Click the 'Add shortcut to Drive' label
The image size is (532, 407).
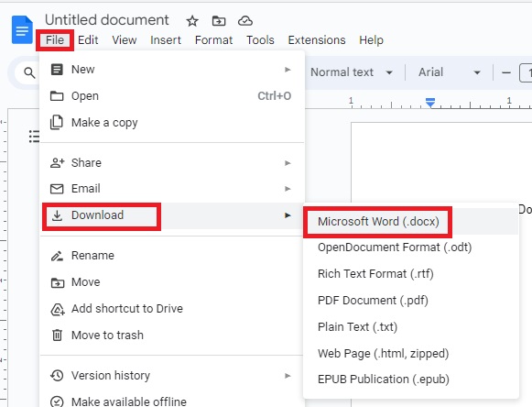127,309
